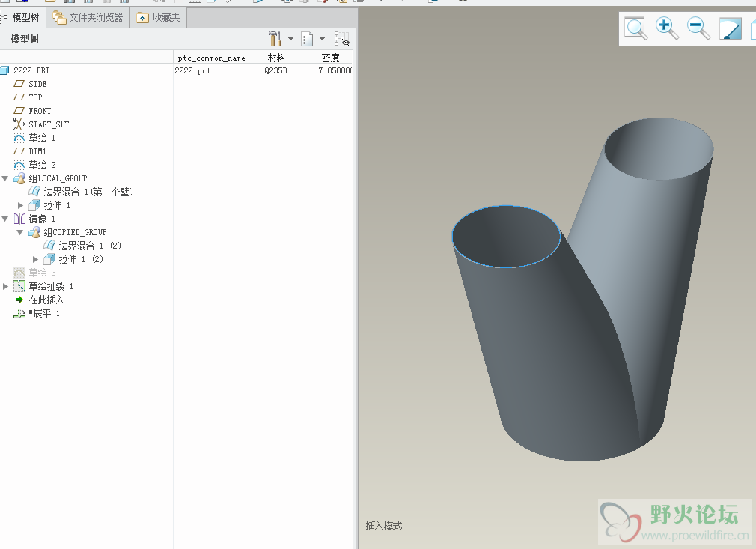
Task: Select the DTM1 datum plane
Action: (x=37, y=151)
